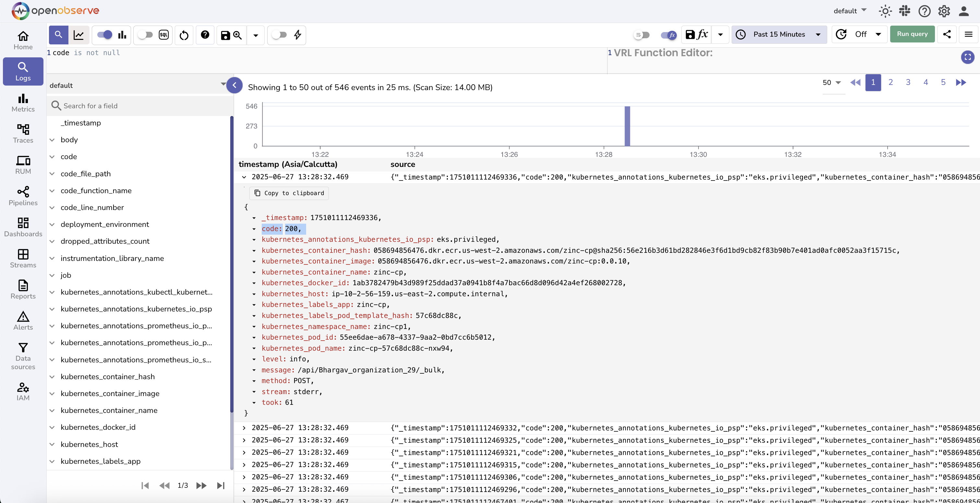Toggle the histogram switch off

105,35
